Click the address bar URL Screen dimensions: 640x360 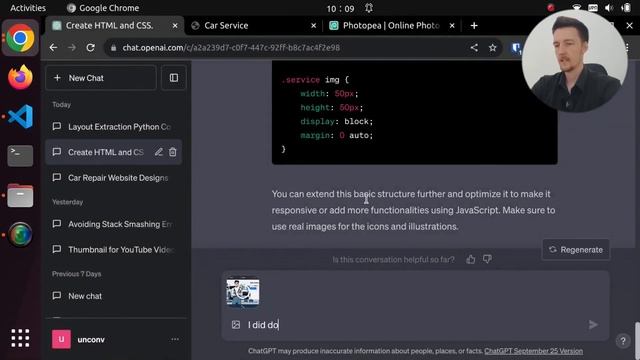coord(231,48)
